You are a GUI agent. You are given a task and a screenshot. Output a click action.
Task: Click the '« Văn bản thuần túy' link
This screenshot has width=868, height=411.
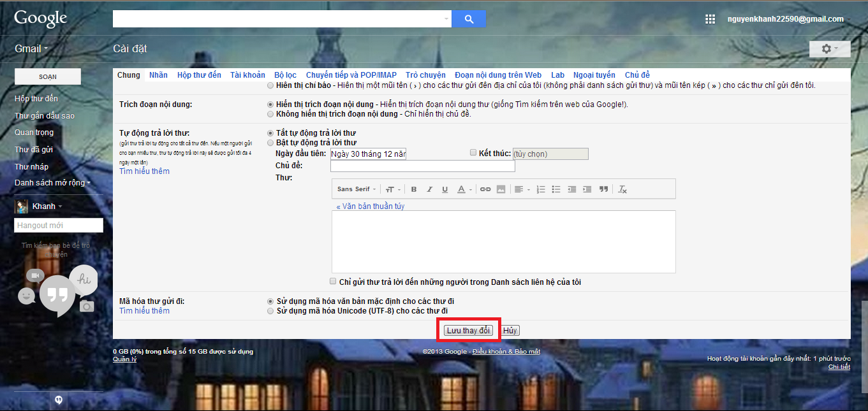(371, 206)
